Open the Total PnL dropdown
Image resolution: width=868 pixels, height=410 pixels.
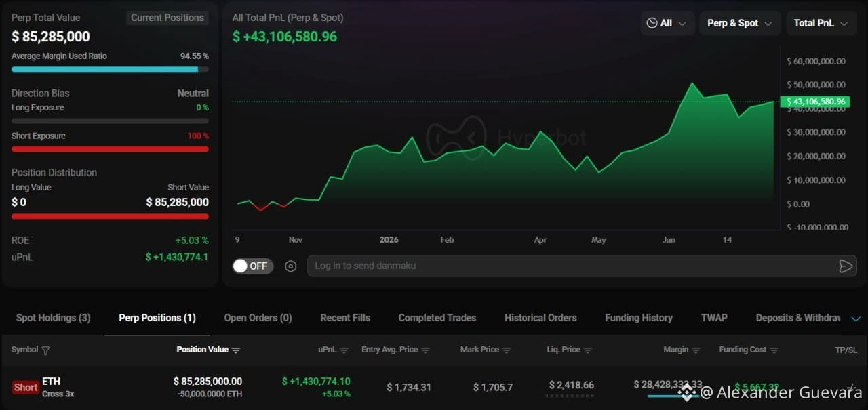(x=821, y=23)
